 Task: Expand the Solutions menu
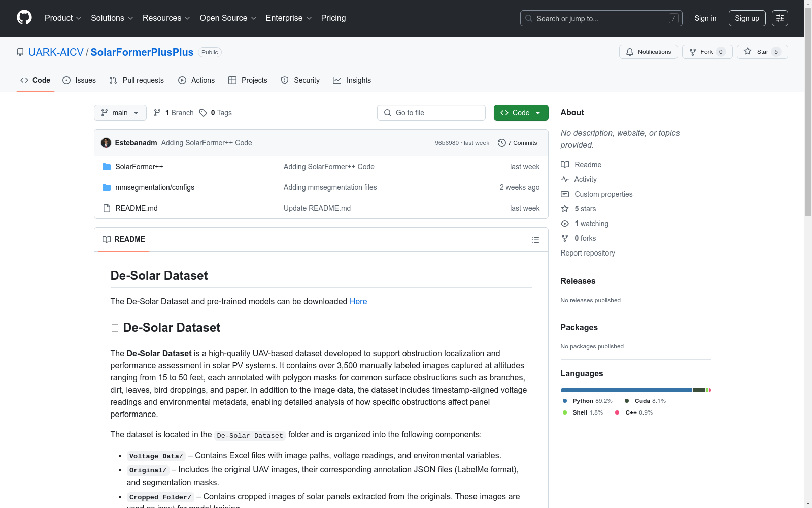point(112,18)
